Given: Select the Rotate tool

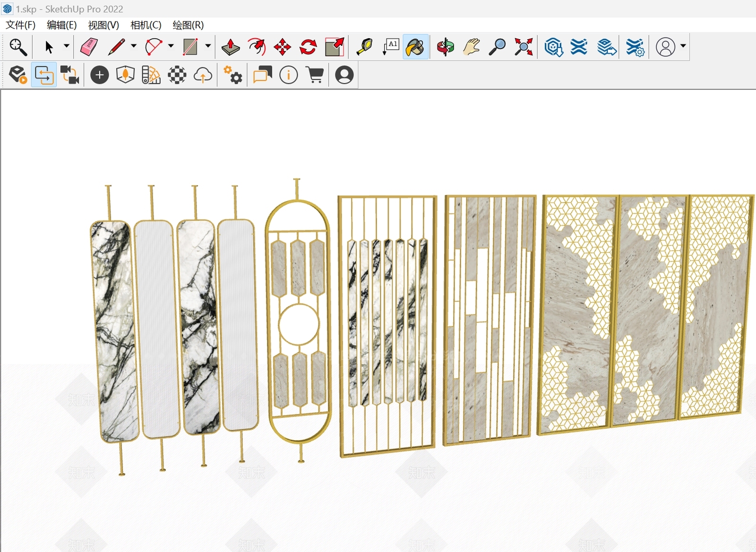Looking at the screenshot, I should [308, 47].
